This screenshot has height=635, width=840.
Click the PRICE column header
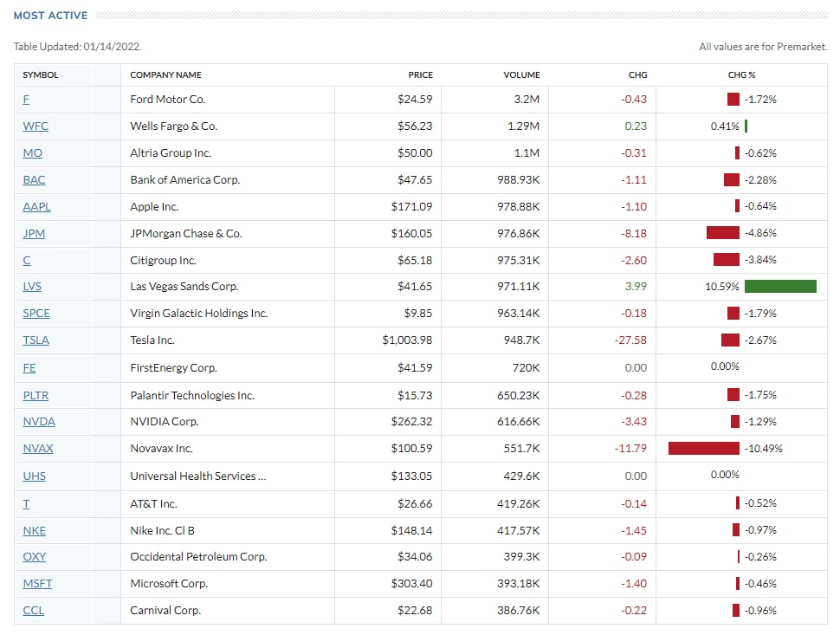420,75
